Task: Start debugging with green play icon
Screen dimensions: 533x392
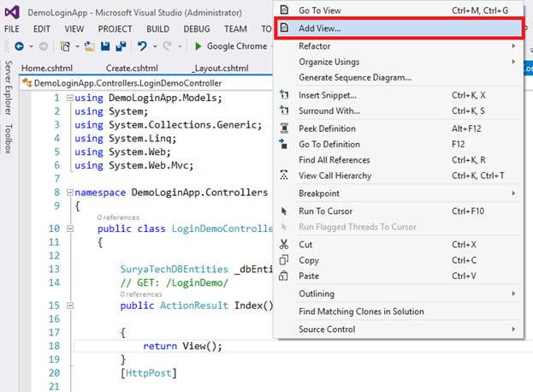Action: click(x=198, y=46)
